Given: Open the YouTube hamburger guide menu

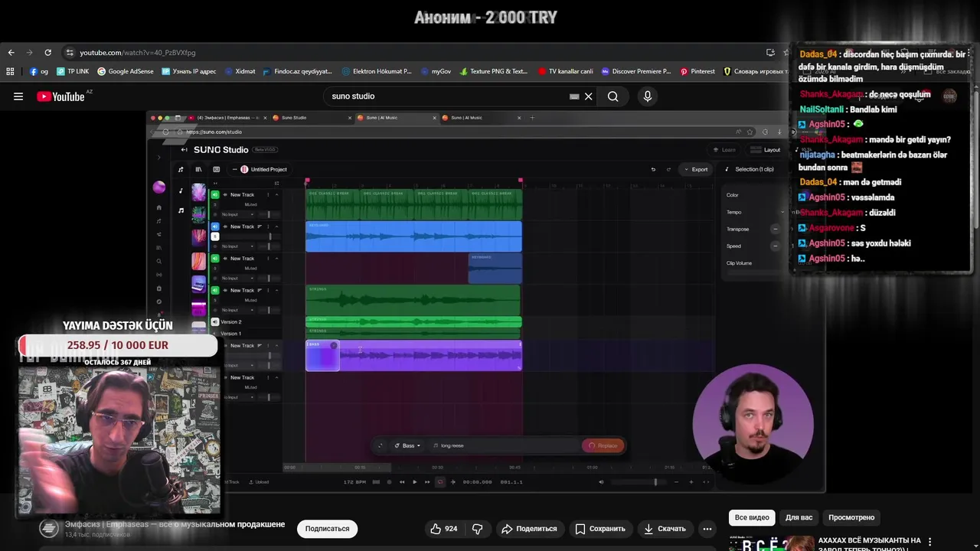Looking at the screenshot, I should coord(18,96).
